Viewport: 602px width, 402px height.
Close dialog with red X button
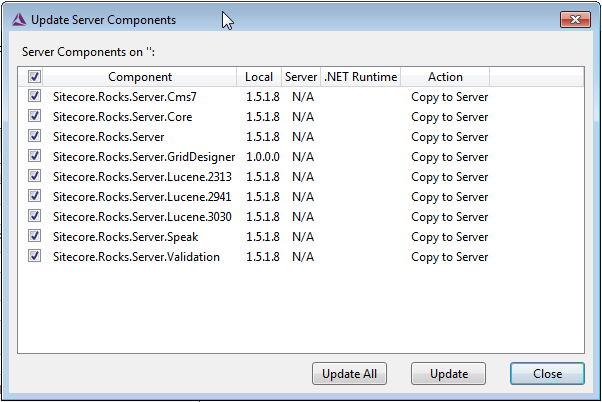tap(575, 20)
